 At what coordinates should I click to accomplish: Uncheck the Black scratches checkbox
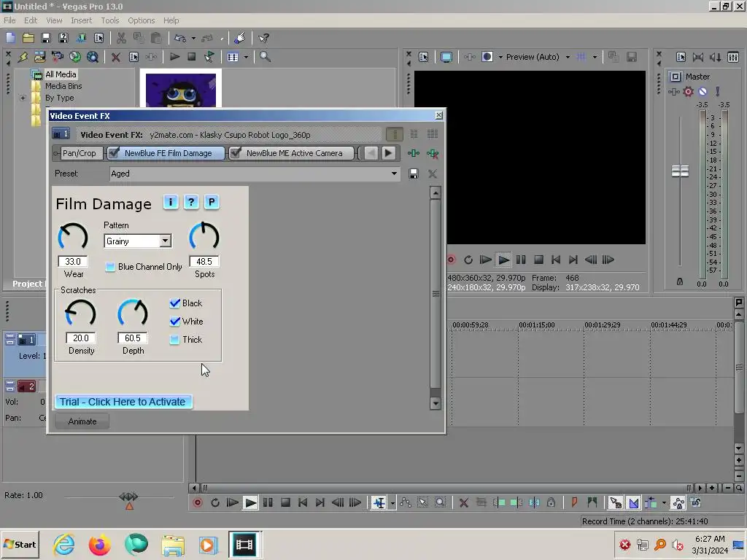pyautogui.click(x=175, y=303)
